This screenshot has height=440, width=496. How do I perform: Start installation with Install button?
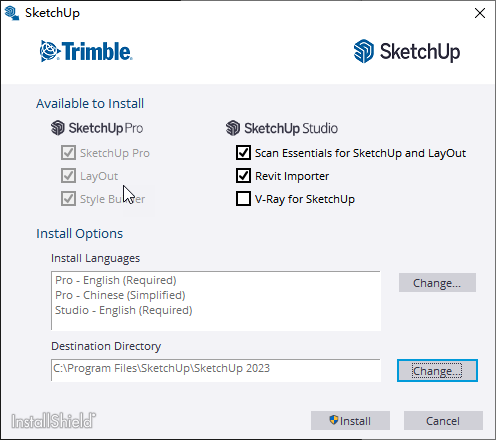coord(350,421)
